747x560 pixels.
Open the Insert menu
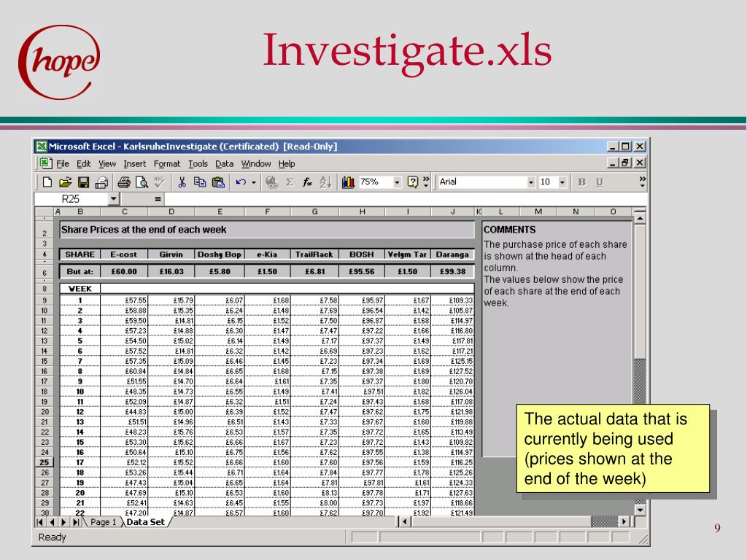point(135,164)
